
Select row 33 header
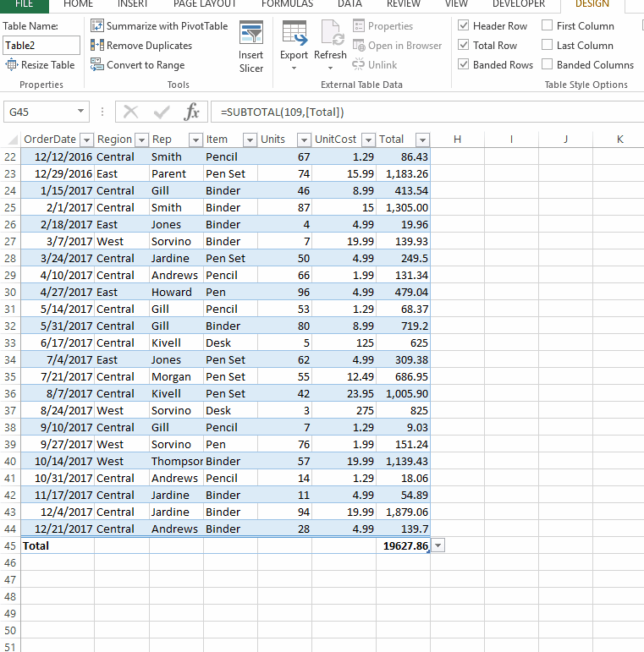click(10, 342)
